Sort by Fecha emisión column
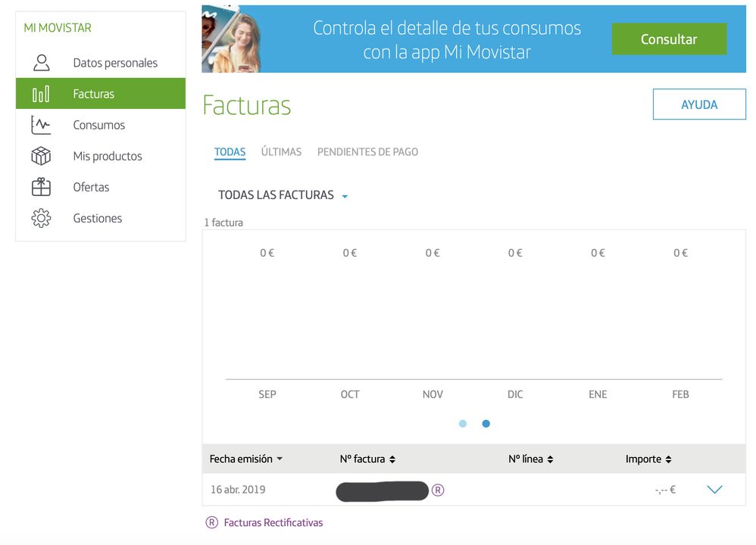The height and width of the screenshot is (545, 756). (x=245, y=459)
